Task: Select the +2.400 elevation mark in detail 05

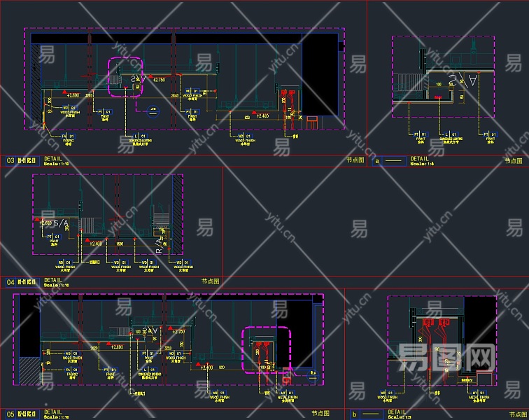Action: coord(206,367)
